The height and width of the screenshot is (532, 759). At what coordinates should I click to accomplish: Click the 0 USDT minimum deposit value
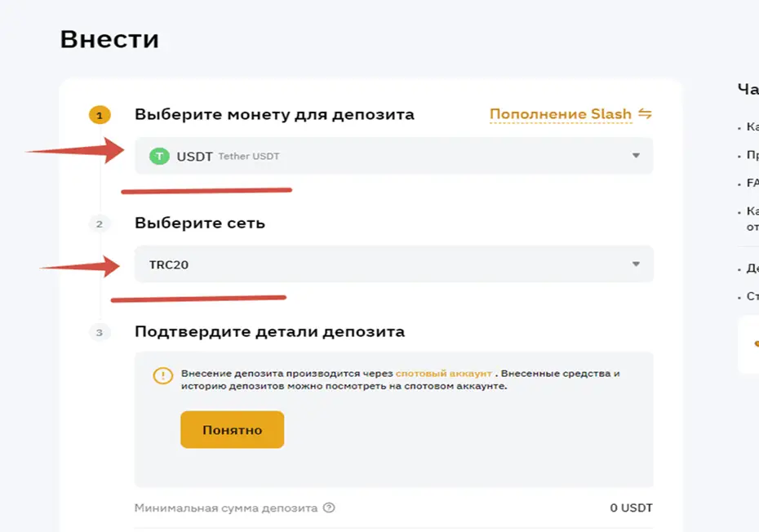[x=631, y=508]
